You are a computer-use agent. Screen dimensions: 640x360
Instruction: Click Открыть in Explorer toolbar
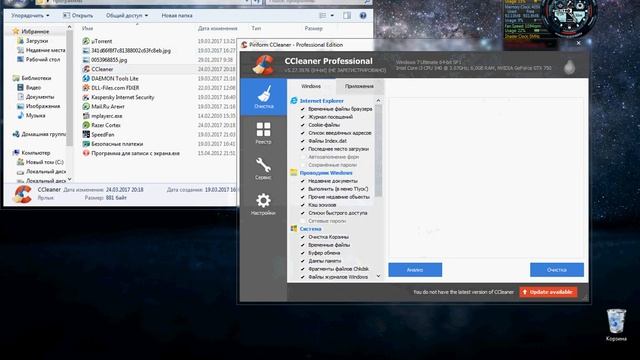pyautogui.click(x=78, y=16)
